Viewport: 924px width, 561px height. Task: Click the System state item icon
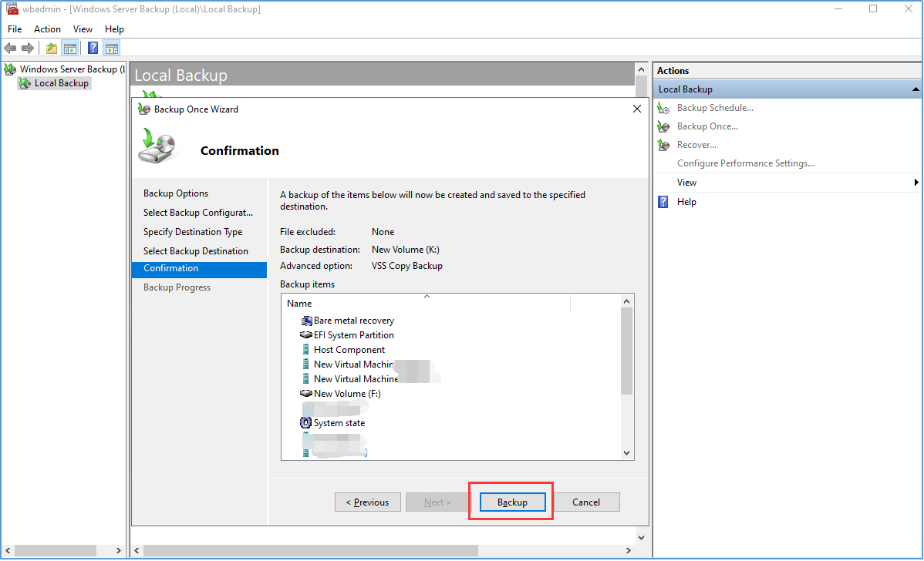[306, 422]
